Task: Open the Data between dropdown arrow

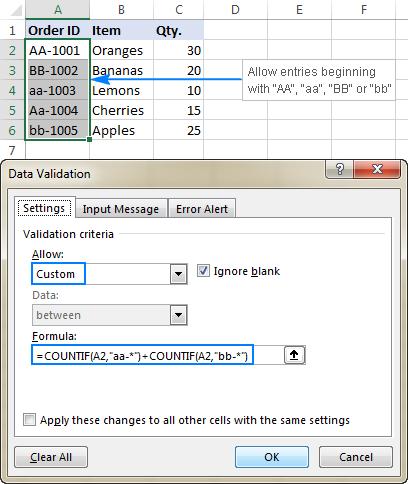Action: click(179, 315)
